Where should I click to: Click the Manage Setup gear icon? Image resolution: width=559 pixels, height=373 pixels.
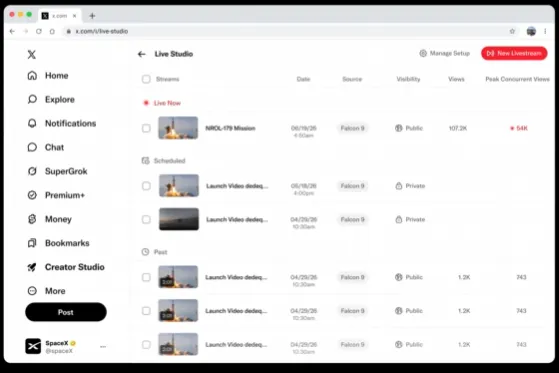[423, 53]
